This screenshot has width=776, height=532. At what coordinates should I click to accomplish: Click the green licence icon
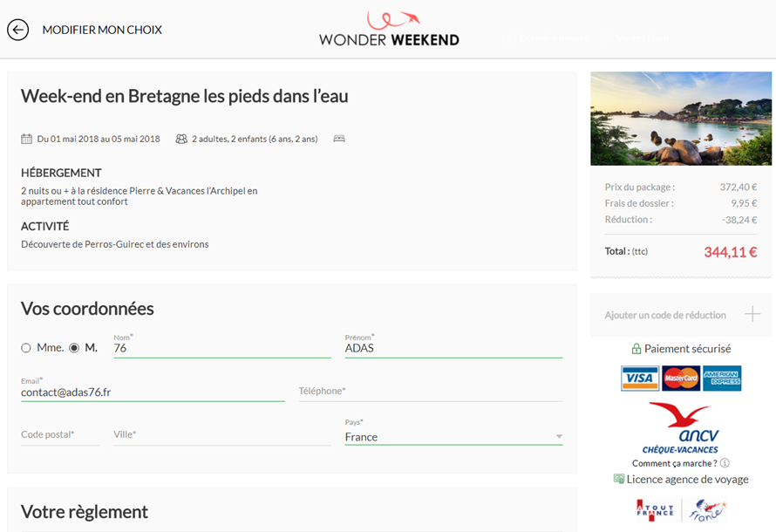point(619,479)
